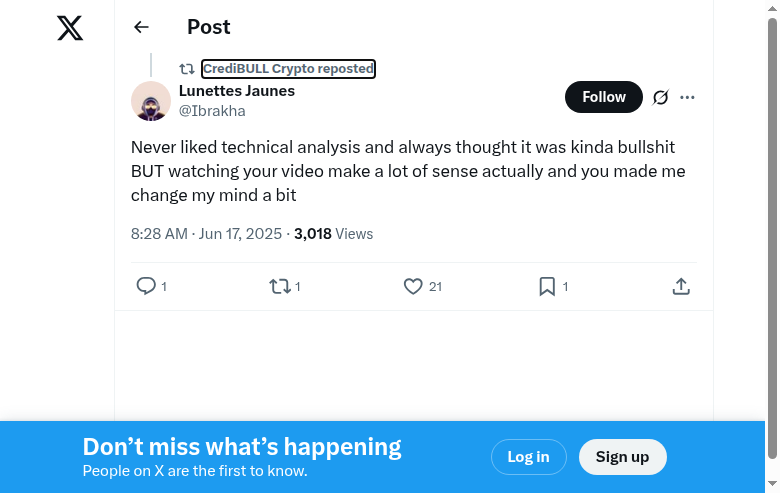Screen dimensions: 780x493
Task: Open Lunettes Jaunes profile picture
Action: coord(151,101)
